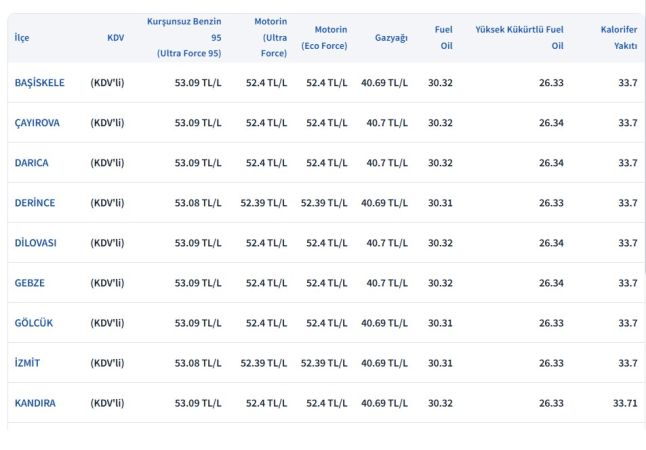Image resolution: width=646 pixels, height=450 pixels.
Task: Open the DİLOVASI district link
Action: (35, 243)
